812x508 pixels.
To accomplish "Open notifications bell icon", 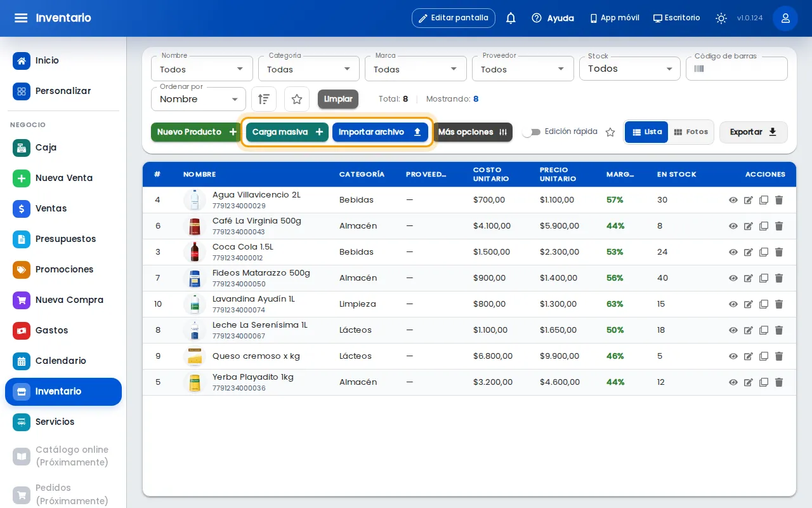I will click(x=511, y=18).
